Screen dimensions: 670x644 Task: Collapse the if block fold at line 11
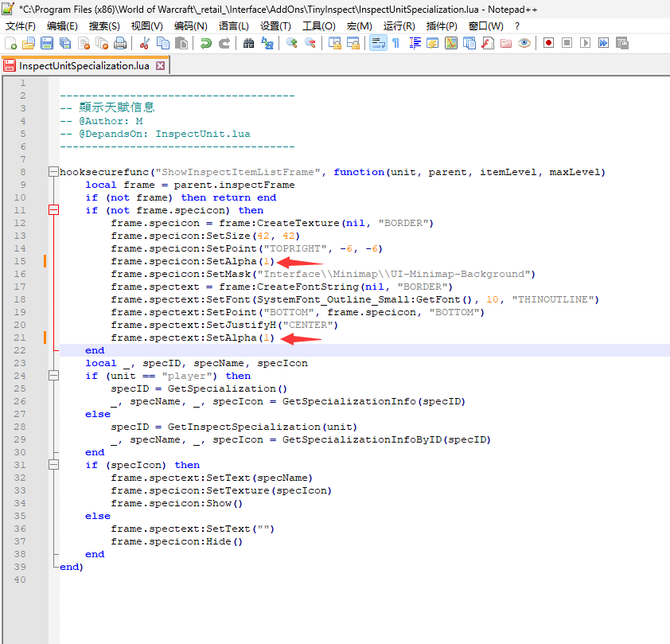tap(53, 209)
